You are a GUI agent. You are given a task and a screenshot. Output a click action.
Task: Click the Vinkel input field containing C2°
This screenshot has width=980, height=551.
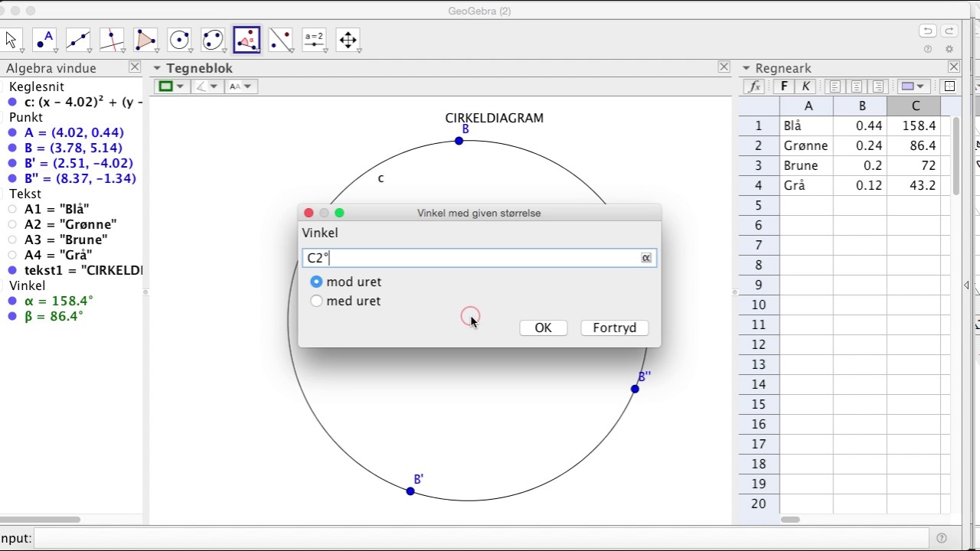(x=479, y=258)
